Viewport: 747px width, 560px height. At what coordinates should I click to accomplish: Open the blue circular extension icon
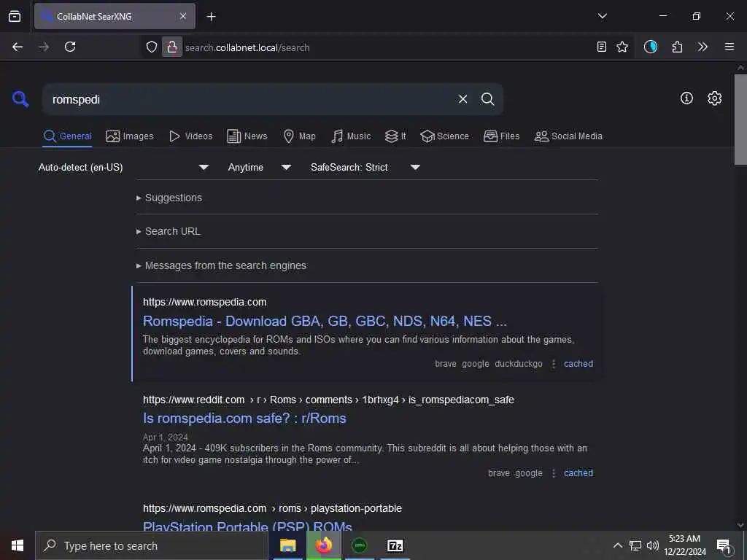[651, 47]
